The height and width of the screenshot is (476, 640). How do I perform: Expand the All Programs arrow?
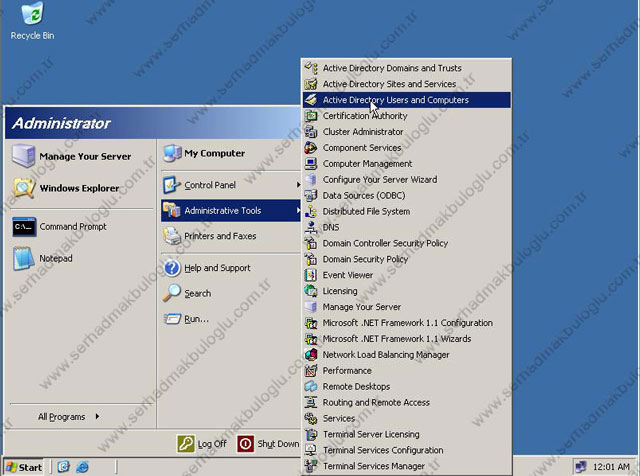(97, 416)
